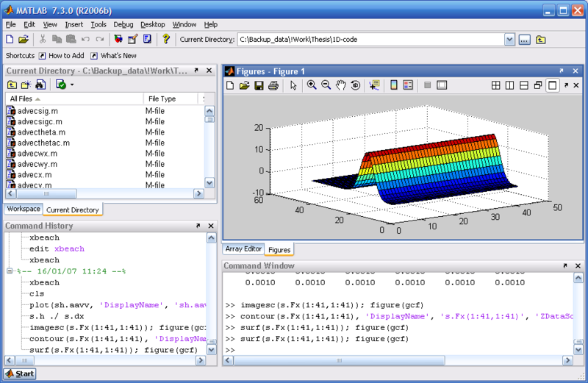Collapse the 16/01/07 11:24 history session
This screenshot has height=383, width=588.
point(10,271)
